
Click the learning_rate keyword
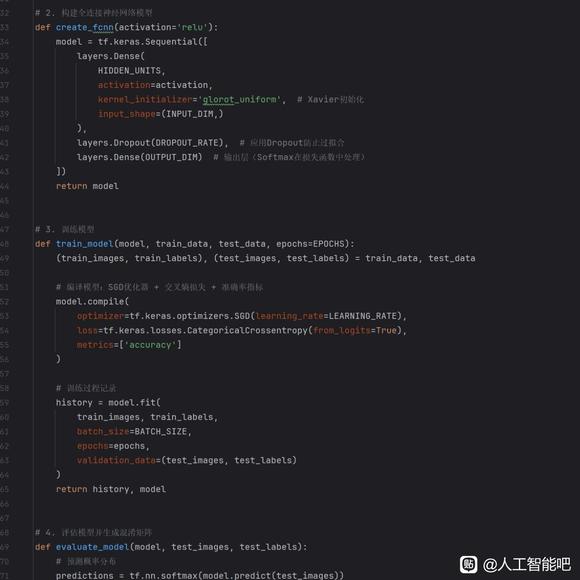(289, 316)
